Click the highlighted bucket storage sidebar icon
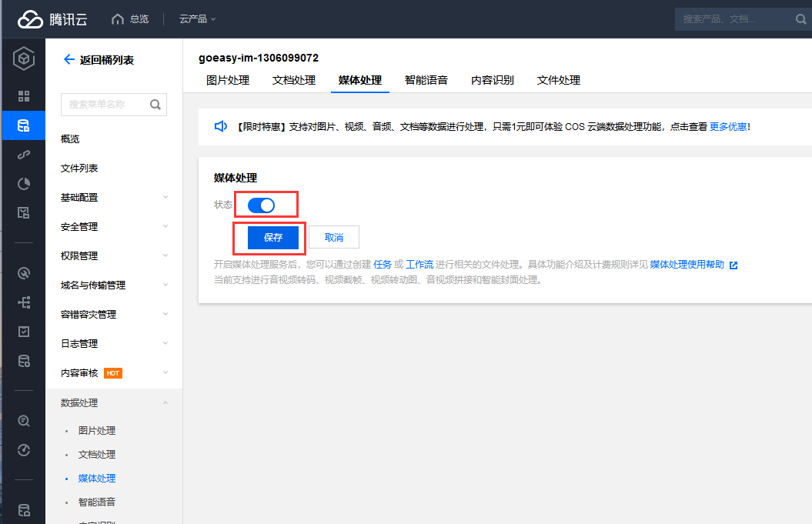 pos(24,125)
